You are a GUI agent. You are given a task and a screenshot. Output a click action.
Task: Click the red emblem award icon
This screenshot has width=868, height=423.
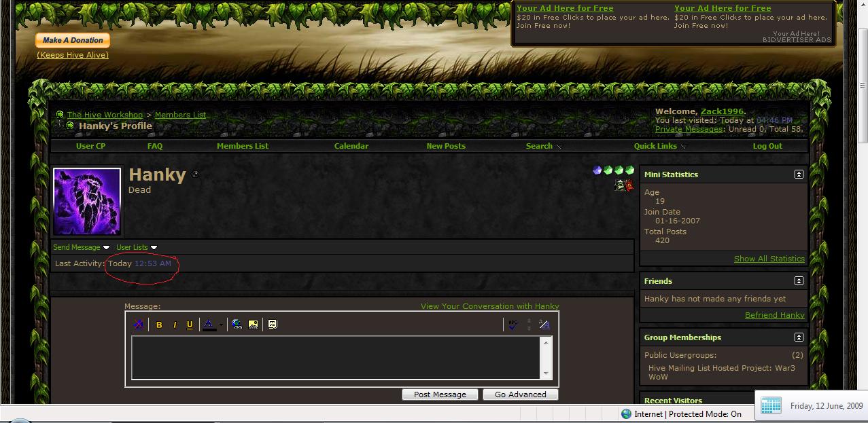(x=629, y=185)
